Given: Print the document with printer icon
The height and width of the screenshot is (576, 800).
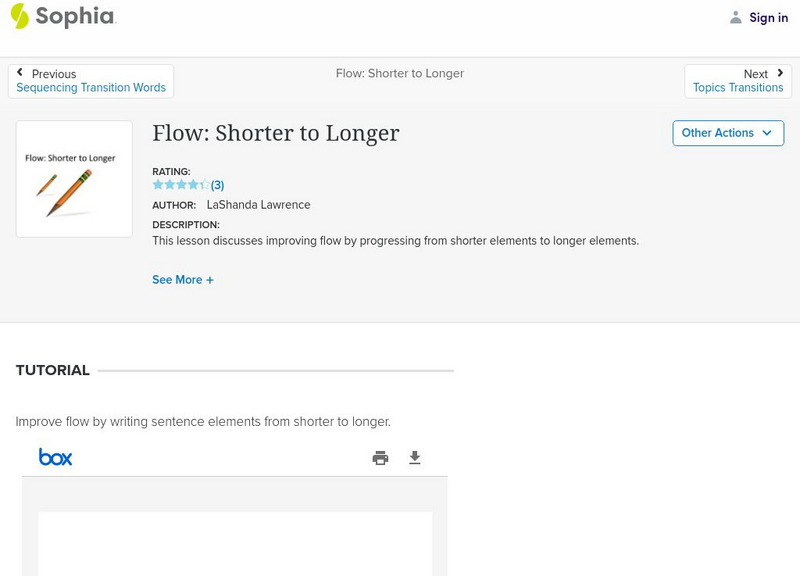Looking at the screenshot, I should (x=380, y=458).
